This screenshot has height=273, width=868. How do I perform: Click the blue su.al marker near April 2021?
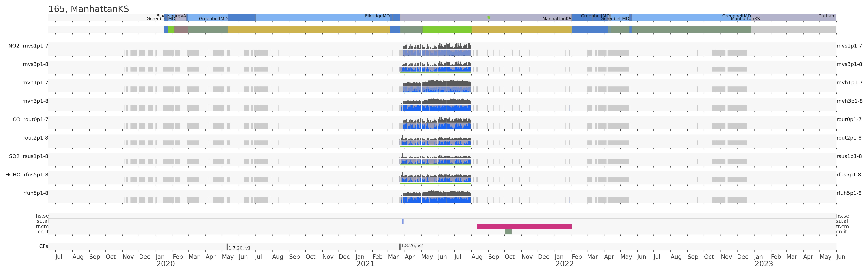[x=402, y=221]
